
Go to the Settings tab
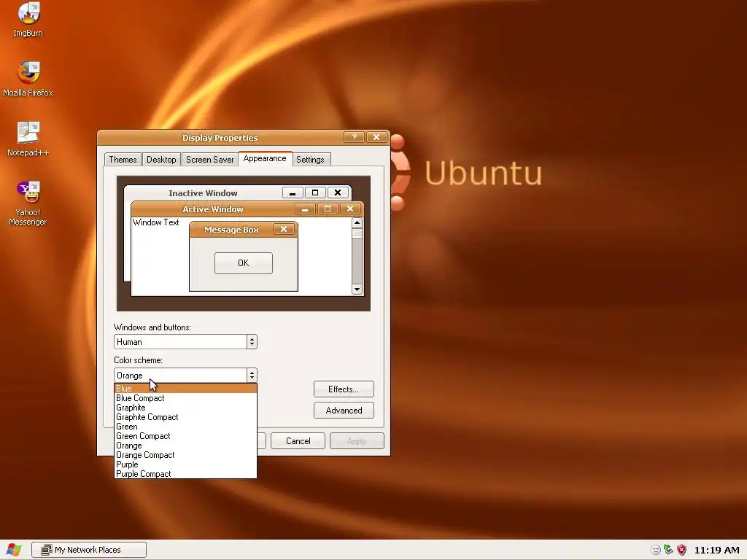coord(310,160)
